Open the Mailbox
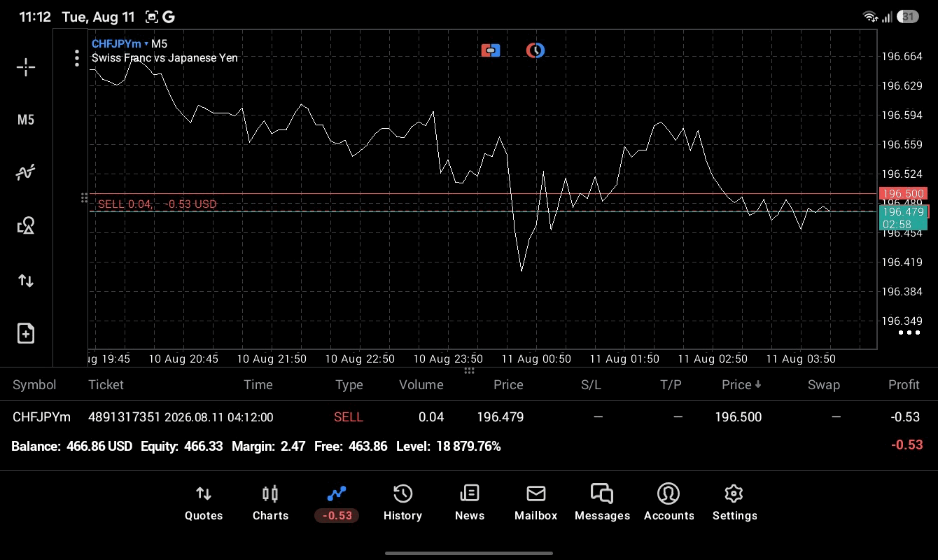 pos(535,503)
